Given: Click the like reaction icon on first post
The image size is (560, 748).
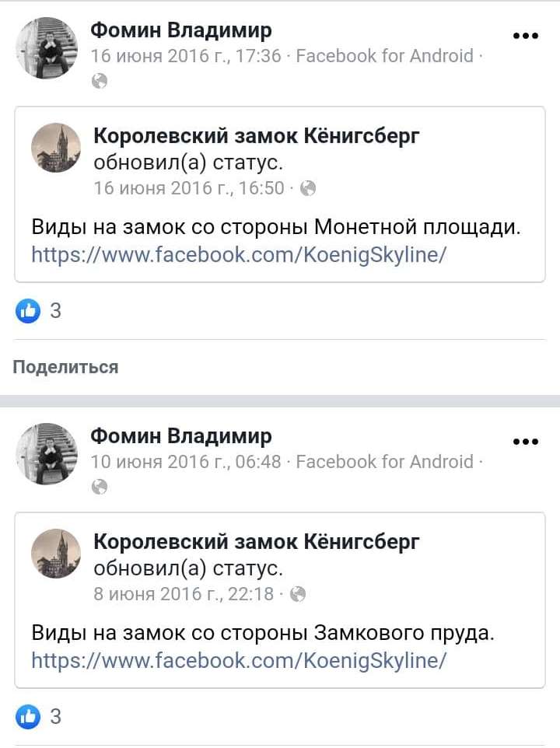Looking at the screenshot, I should pyautogui.click(x=27, y=311).
